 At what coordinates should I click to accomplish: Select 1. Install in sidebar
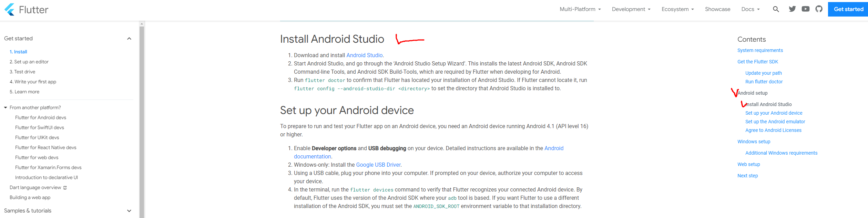(18, 52)
